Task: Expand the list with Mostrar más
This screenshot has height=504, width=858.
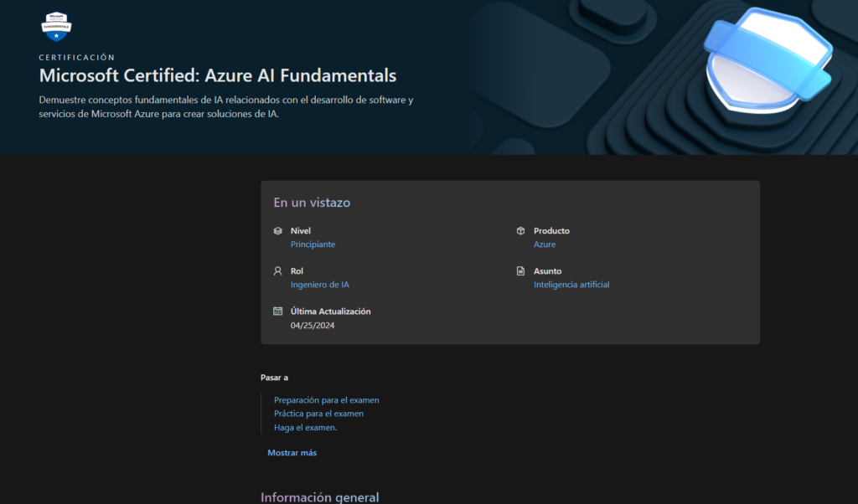Action: pyautogui.click(x=292, y=453)
